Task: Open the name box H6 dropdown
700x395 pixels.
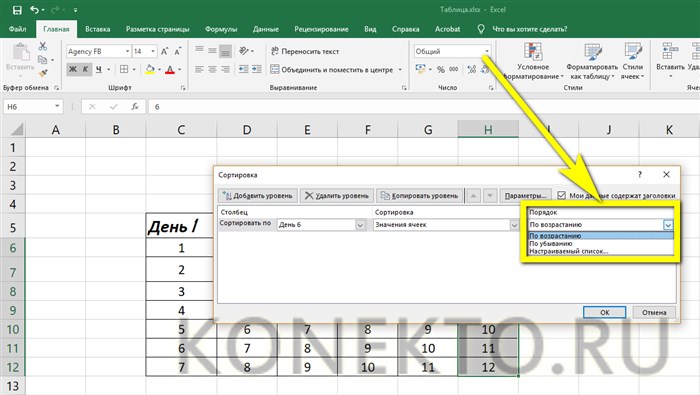Action: tap(57, 106)
